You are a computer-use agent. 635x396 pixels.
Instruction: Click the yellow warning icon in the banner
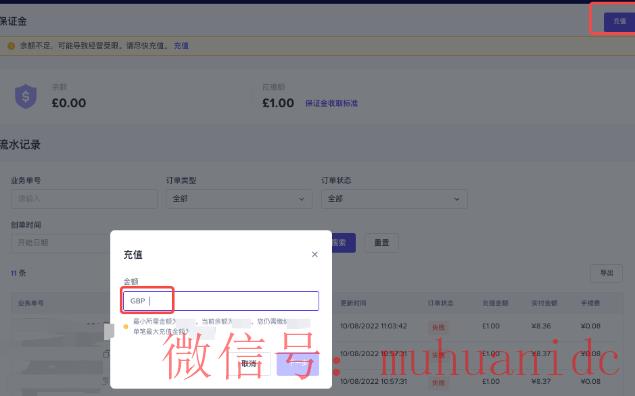(x=11, y=46)
